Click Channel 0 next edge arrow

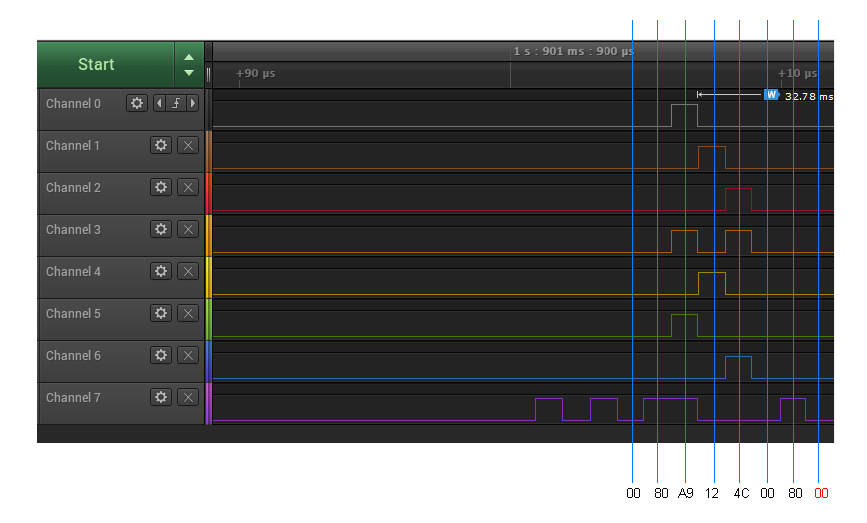click(x=192, y=103)
